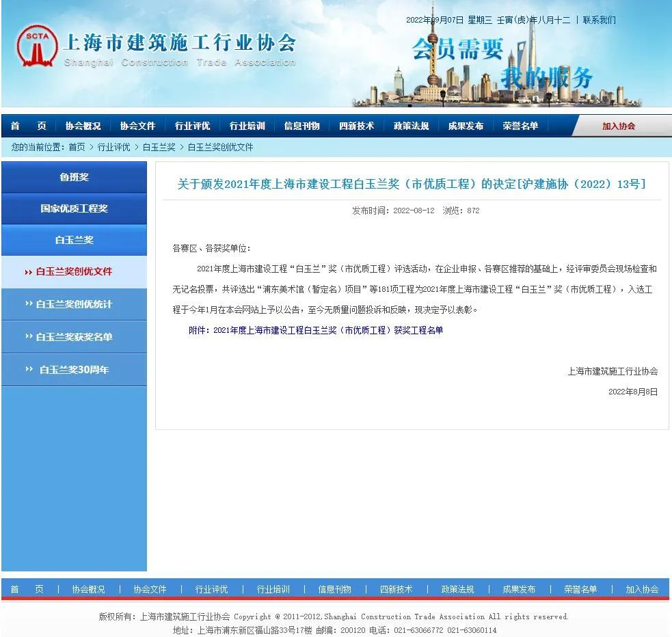Open 四新技术 in the top navigation bar
This screenshot has height=637, width=672.
click(357, 126)
